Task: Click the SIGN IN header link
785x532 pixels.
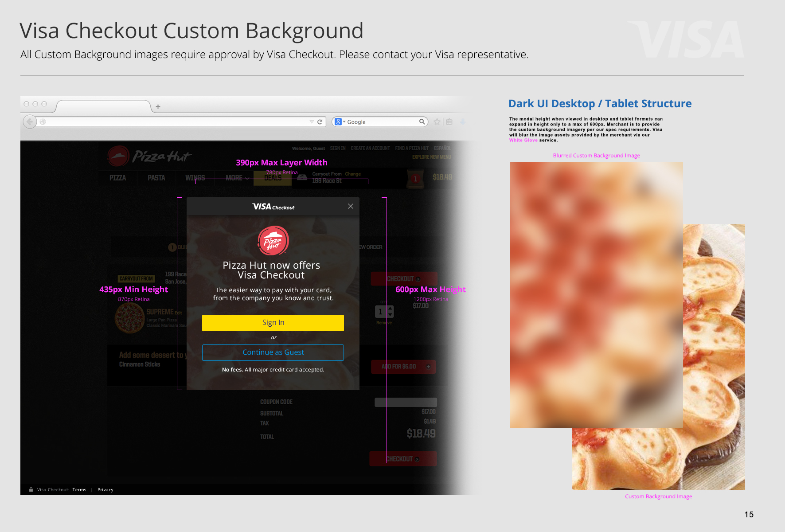Action: (338, 148)
